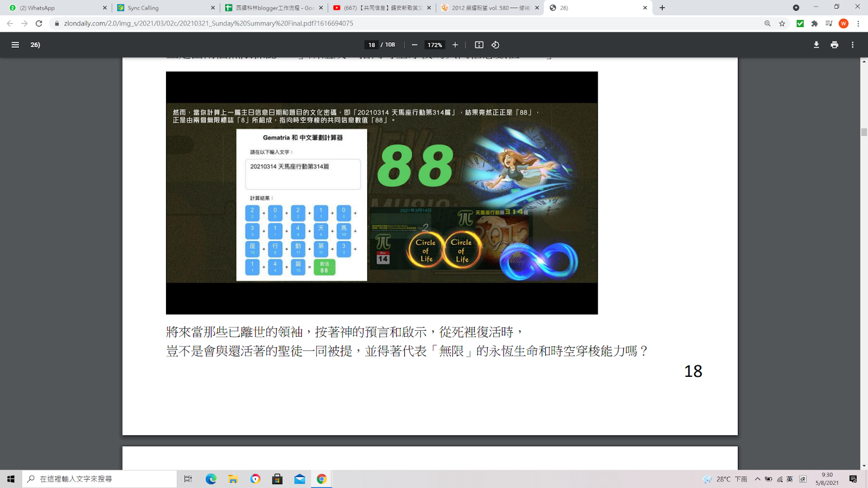Open the Extensions puzzle icon
868x488 pixels.
pyautogui.click(x=815, y=23)
